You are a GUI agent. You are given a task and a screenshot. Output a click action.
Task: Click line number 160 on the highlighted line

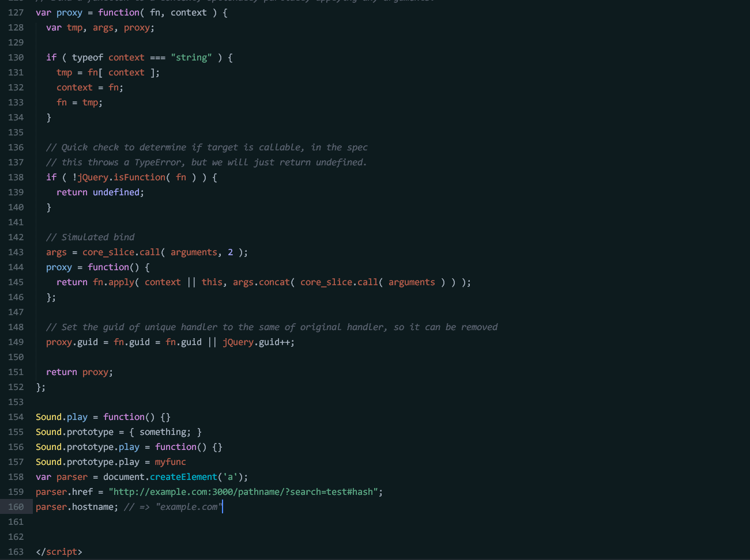click(x=16, y=506)
